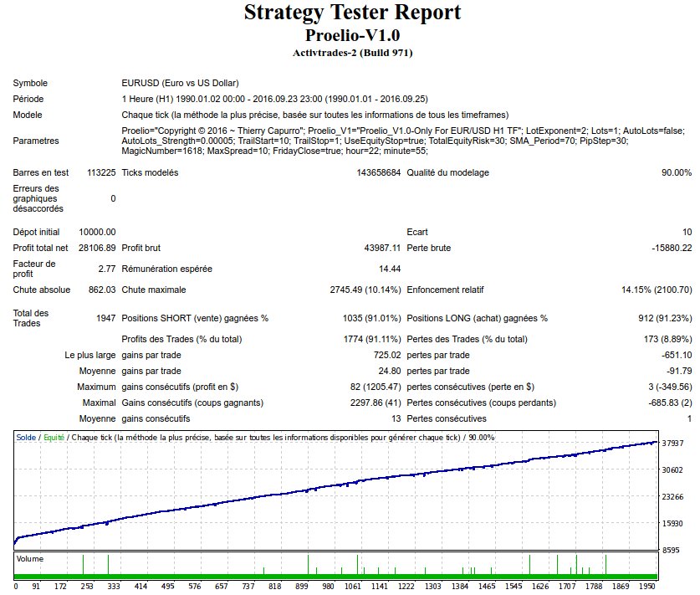Click the modelling quality 90.00% value
The width and height of the screenshot is (700, 595).
[x=677, y=172]
